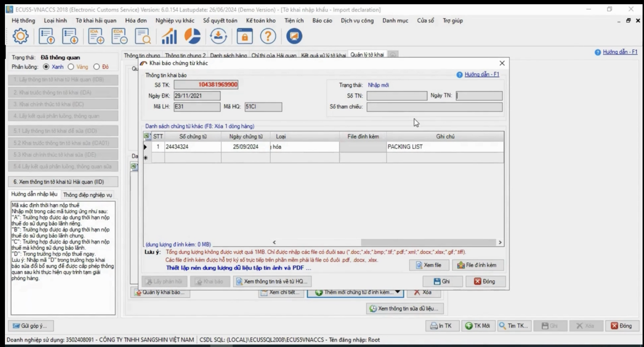Image resolution: width=644 pixels, height=347 pixels.
Task: Click the Ngày TN input field
Action: pyautogui.click(x=479, y=96)
